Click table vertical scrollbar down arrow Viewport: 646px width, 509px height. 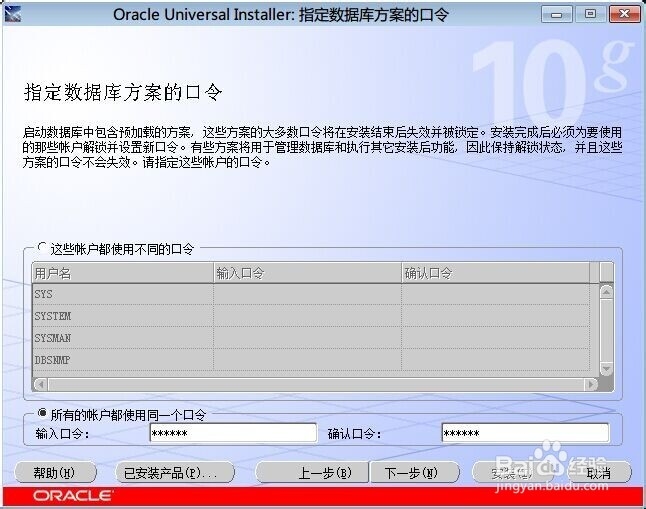coord(606,368)
